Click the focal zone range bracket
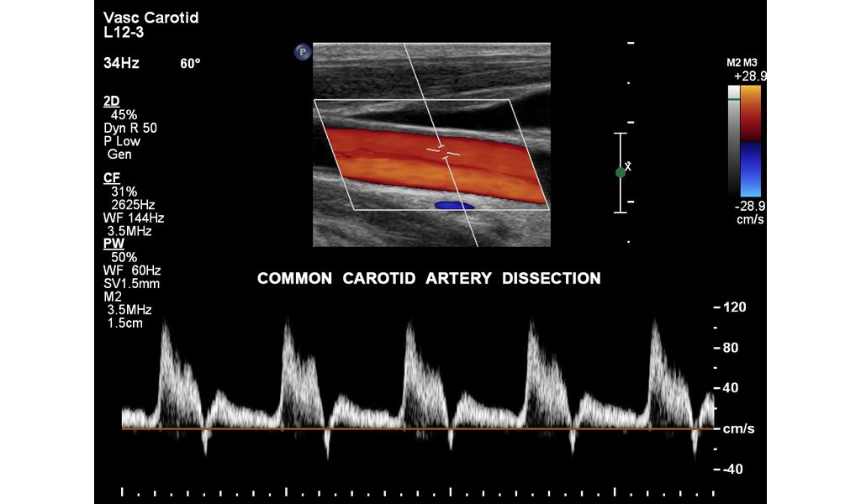 (x=621, y=173)
